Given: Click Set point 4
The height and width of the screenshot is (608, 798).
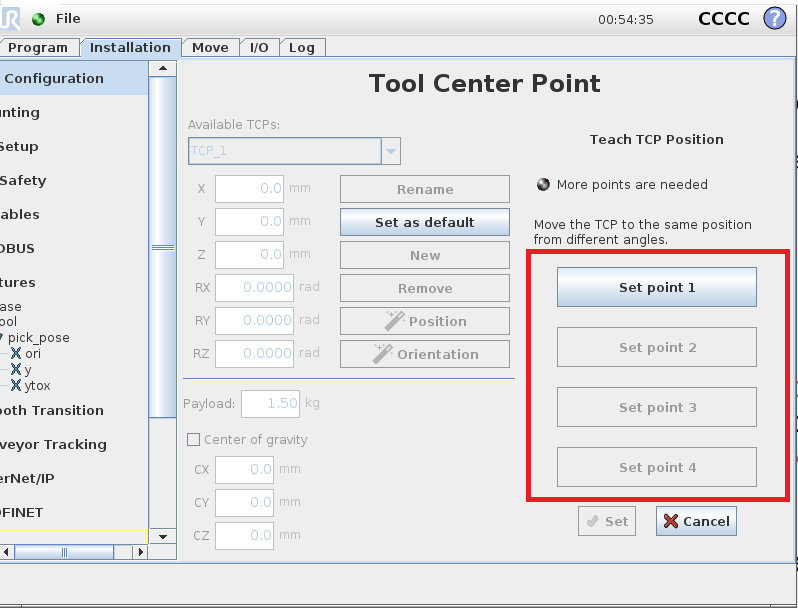Looking at the screenshot, I should click(657, 467).
